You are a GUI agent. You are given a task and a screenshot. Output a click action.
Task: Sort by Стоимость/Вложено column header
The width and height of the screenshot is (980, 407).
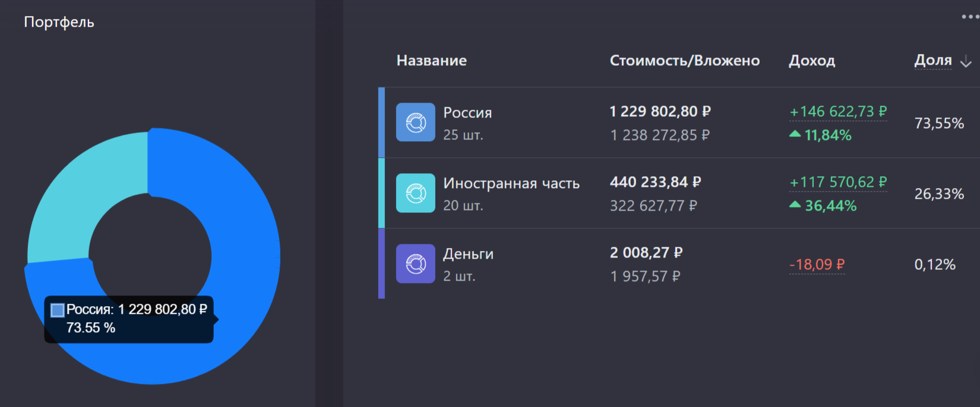coord(685,61)
